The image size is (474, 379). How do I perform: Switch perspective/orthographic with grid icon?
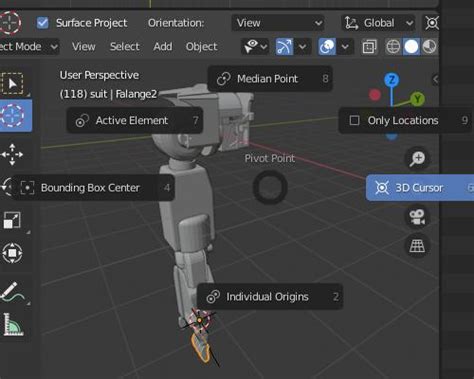point(417,246)
